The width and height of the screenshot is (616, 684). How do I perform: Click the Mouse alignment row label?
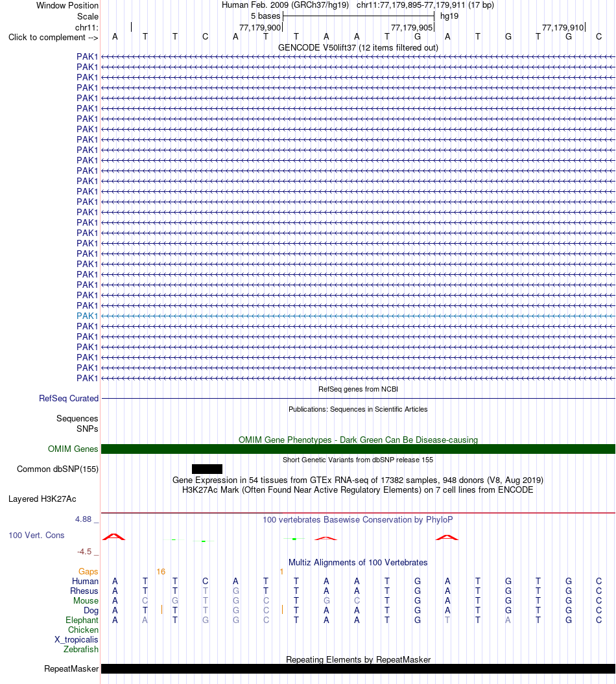[86, 600]
